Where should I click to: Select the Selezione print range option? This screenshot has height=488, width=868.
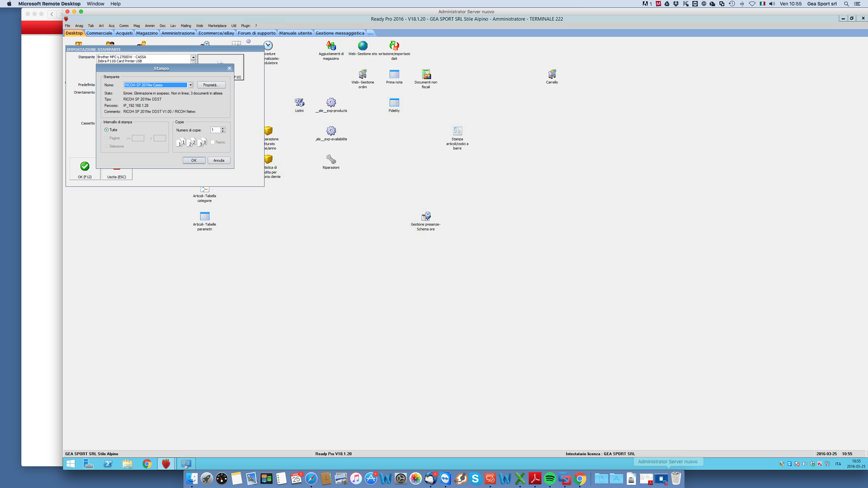click(x=106, y=146)
